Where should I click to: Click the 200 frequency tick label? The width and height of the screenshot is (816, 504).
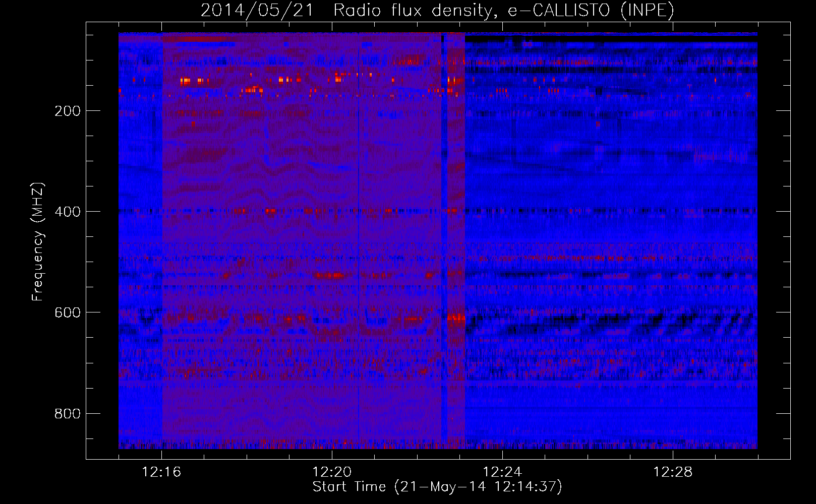pyautogui.click(x=68, y=111)
